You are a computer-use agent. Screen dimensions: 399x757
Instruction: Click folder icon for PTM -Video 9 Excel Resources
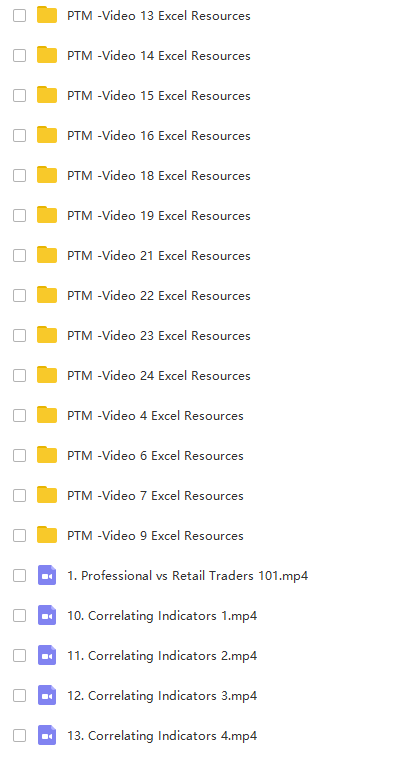47,535
